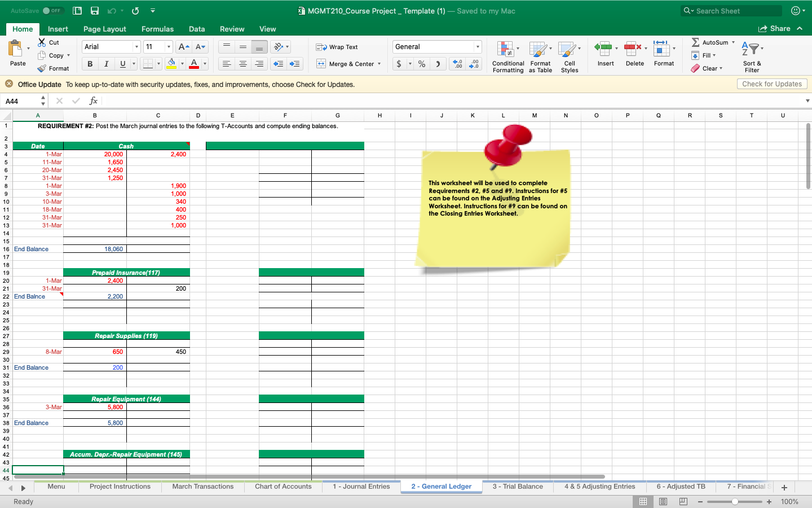The image size is (812, 508).
Task: Click the Check for Updates button
Action: pos(771,84)
